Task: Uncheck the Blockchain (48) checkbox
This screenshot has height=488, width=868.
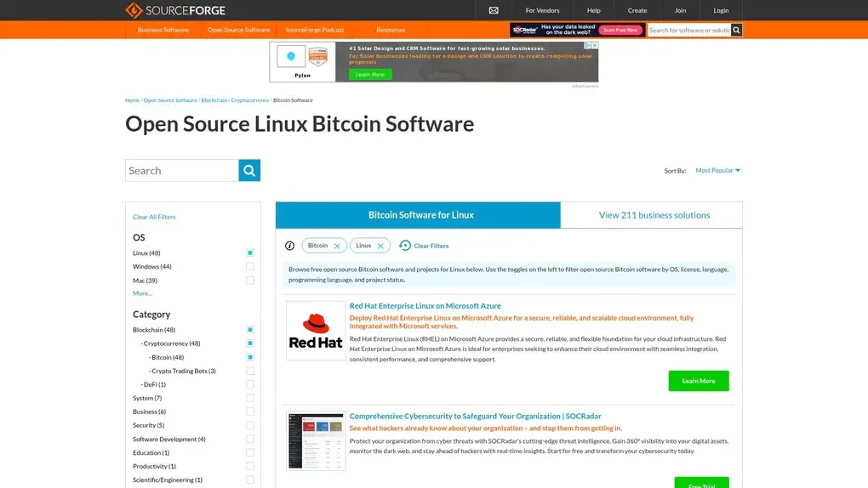Action: (250, 330)
